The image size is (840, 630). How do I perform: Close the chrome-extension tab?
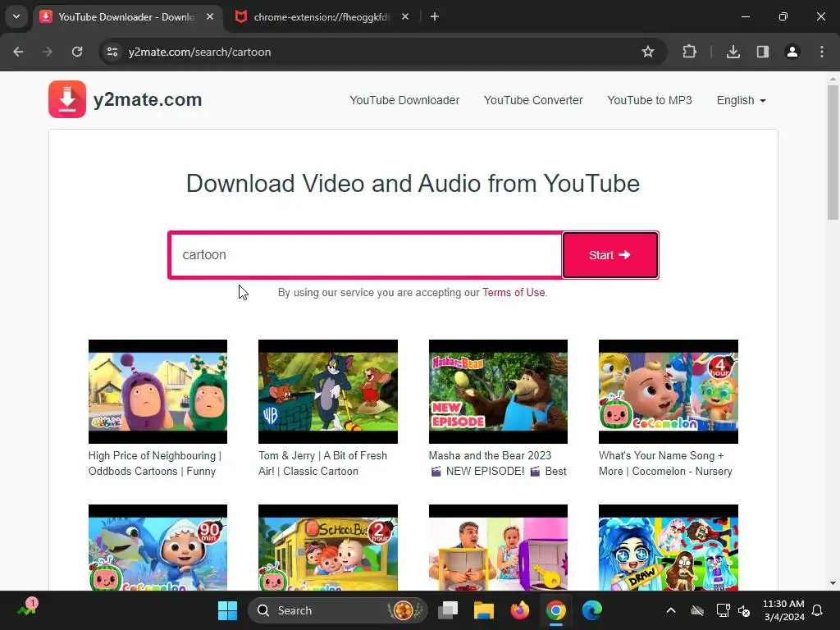(405, 16)
